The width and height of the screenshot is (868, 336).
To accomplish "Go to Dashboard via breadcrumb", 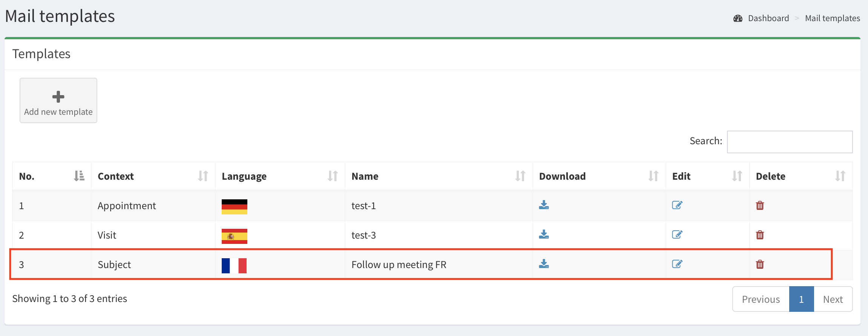I will (768, 18).
